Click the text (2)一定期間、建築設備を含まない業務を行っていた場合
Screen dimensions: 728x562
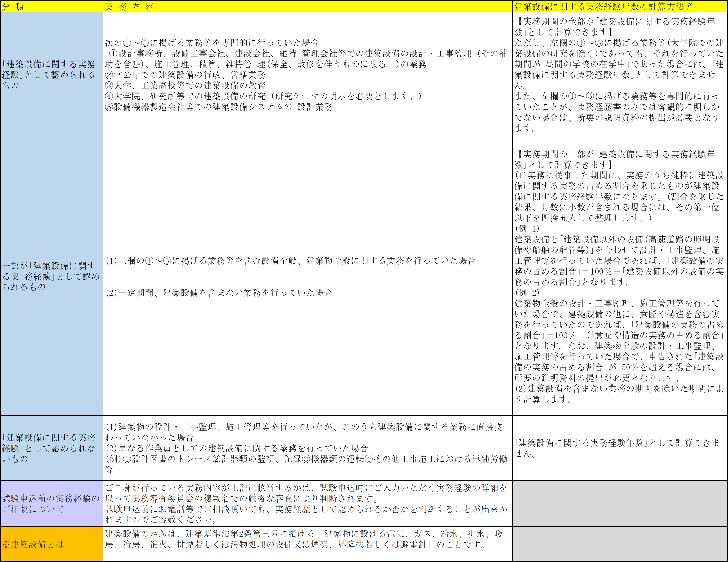click(x=219, y=292)
